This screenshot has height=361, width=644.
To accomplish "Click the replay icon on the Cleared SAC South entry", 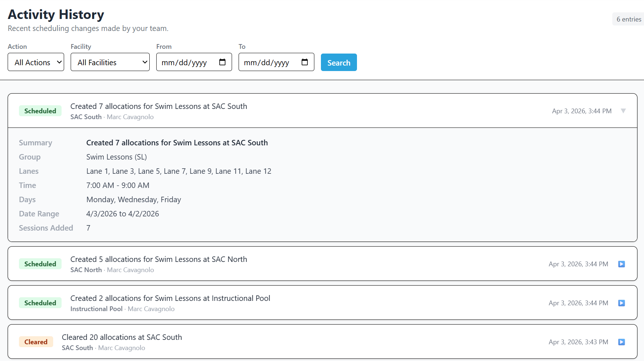I will coord(621,342).
